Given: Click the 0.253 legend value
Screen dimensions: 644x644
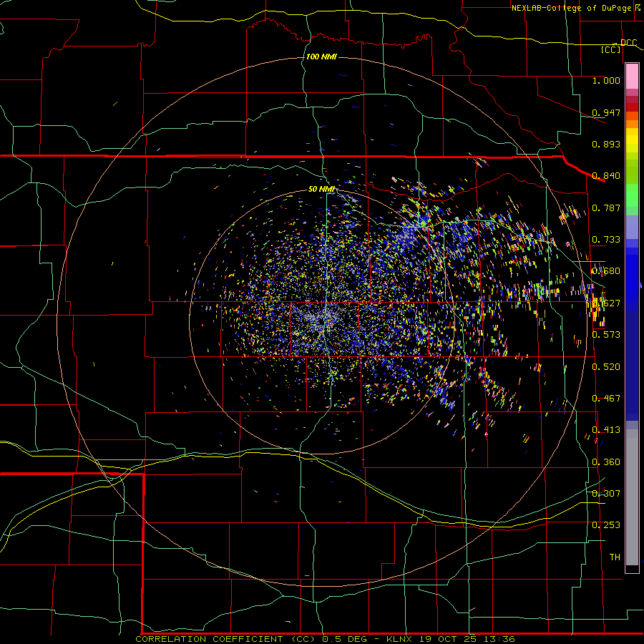Looking at the screenshot, I should click(x=606, y=525).
